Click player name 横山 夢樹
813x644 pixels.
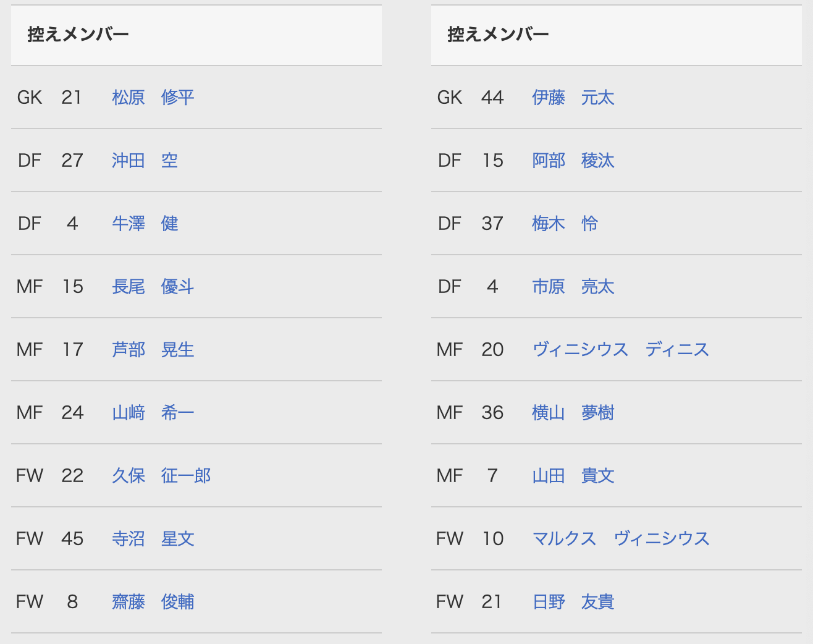[x=573, y=413]
